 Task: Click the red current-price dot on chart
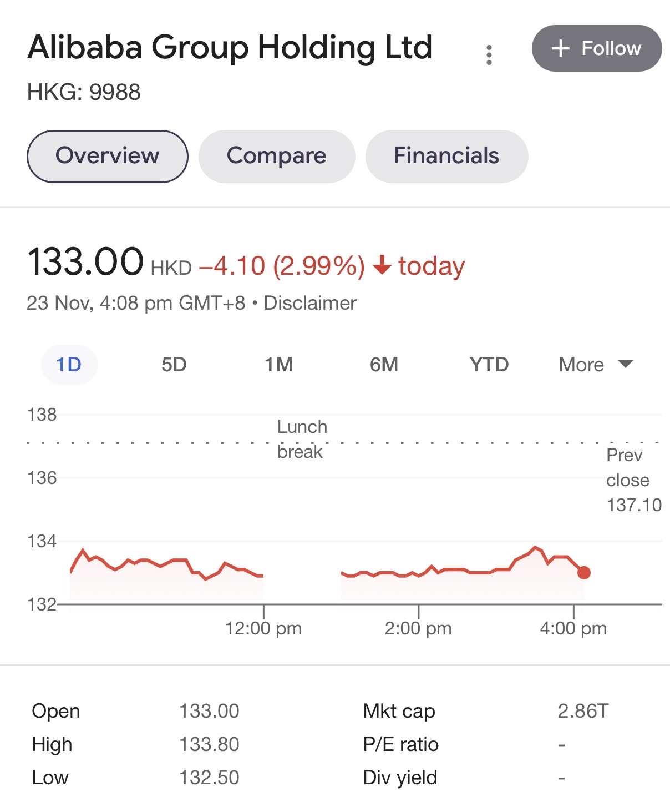click(583, 572)
